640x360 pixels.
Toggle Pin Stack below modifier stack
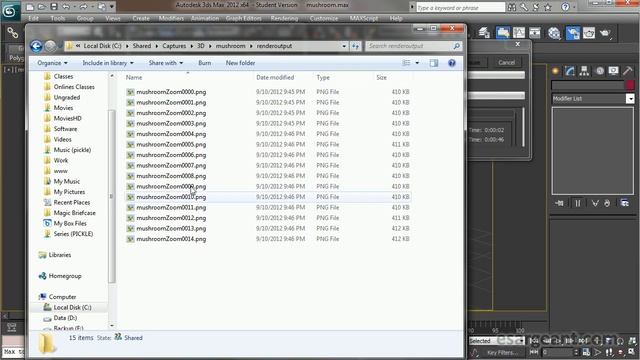(560, 203)
